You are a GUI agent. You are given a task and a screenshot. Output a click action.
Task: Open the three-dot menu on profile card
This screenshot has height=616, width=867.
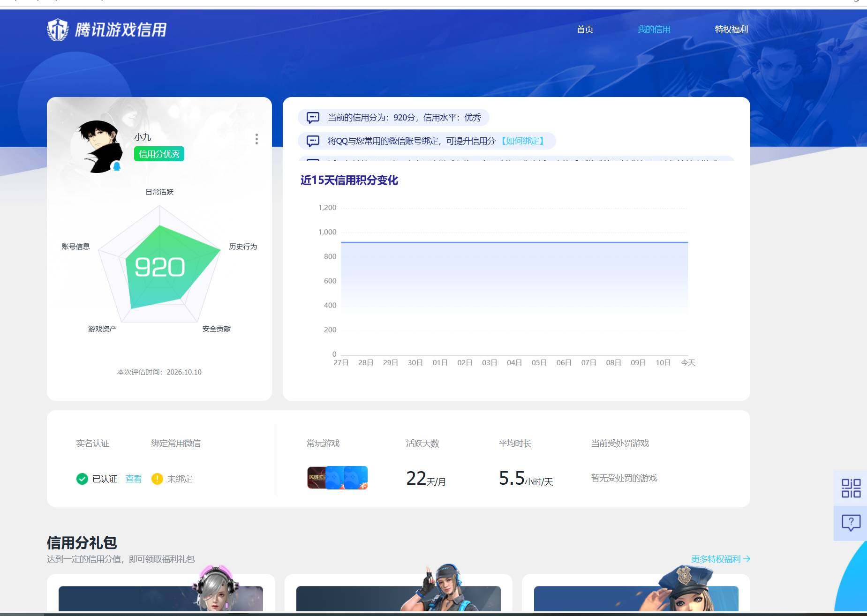256,139
